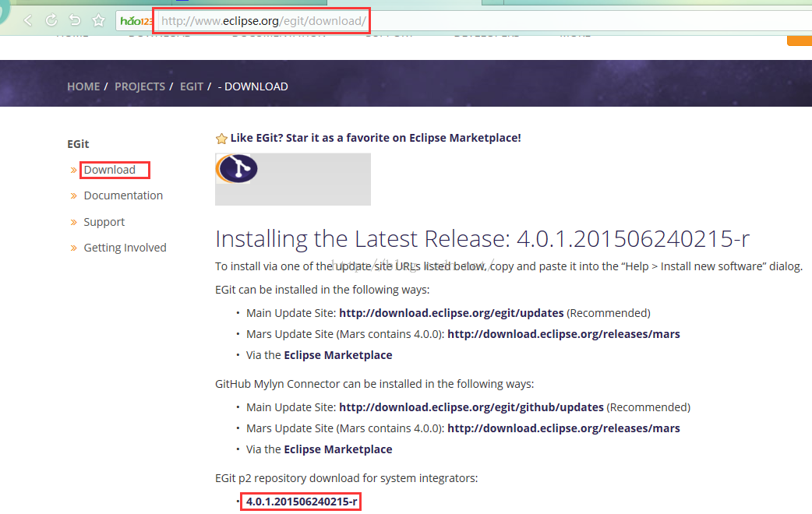Select Download in the EGit sidebar
This screenshot has width=812, height=514.
point(109,170)
